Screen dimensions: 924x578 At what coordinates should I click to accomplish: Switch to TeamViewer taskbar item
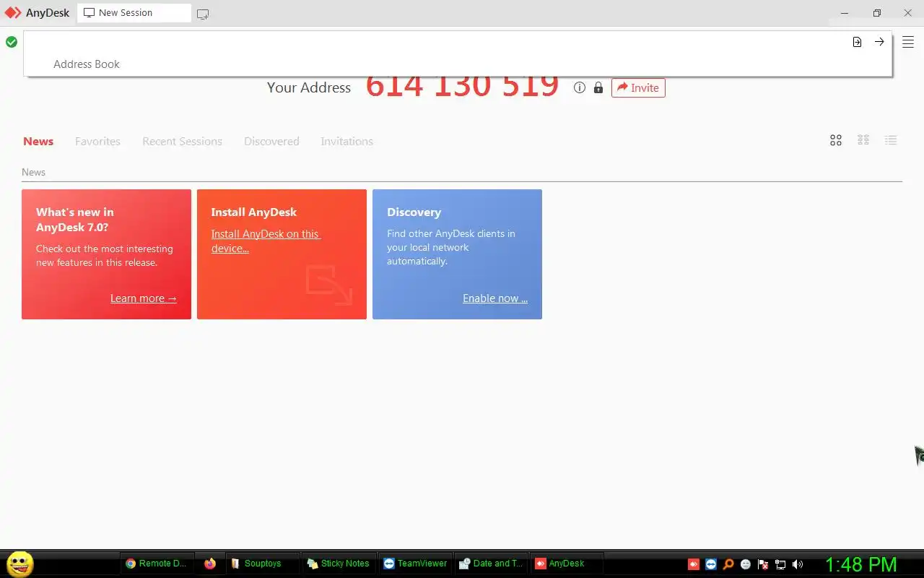tap(414, 564)
